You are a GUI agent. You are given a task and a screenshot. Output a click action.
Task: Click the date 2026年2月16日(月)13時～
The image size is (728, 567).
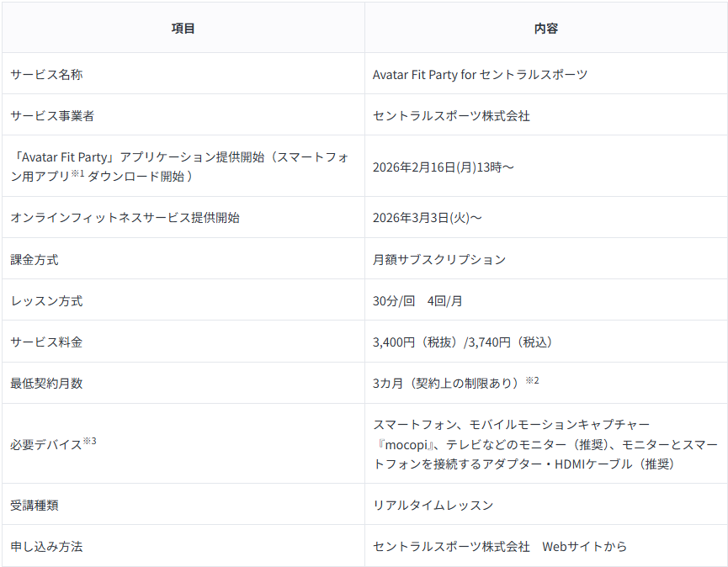coord(444,167)
